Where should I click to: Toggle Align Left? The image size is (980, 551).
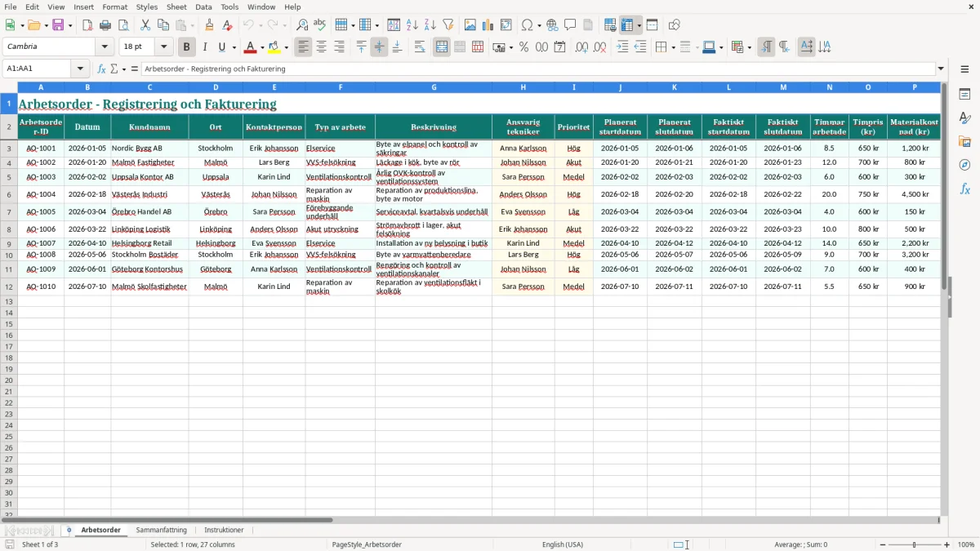[x=304, y=47]
